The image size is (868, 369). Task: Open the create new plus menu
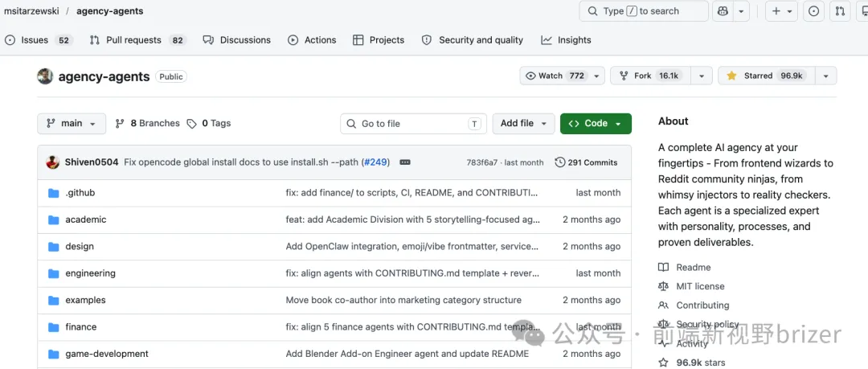pos(781,11)
